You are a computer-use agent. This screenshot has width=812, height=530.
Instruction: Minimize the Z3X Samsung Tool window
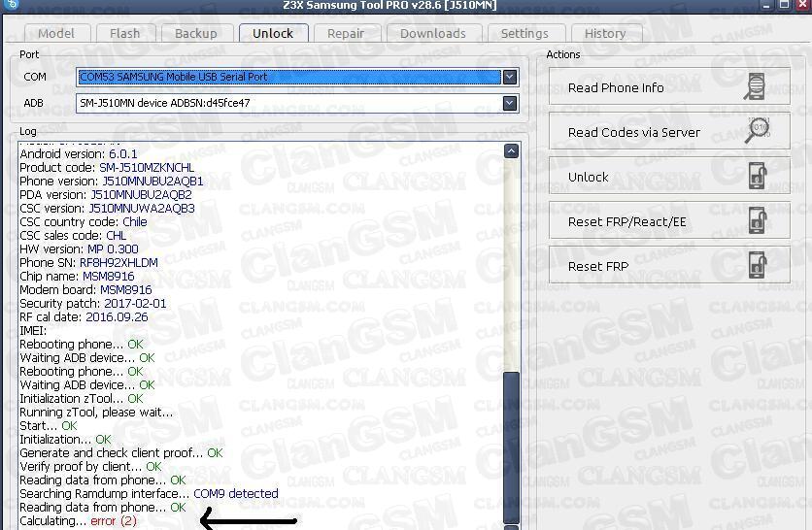766,5
